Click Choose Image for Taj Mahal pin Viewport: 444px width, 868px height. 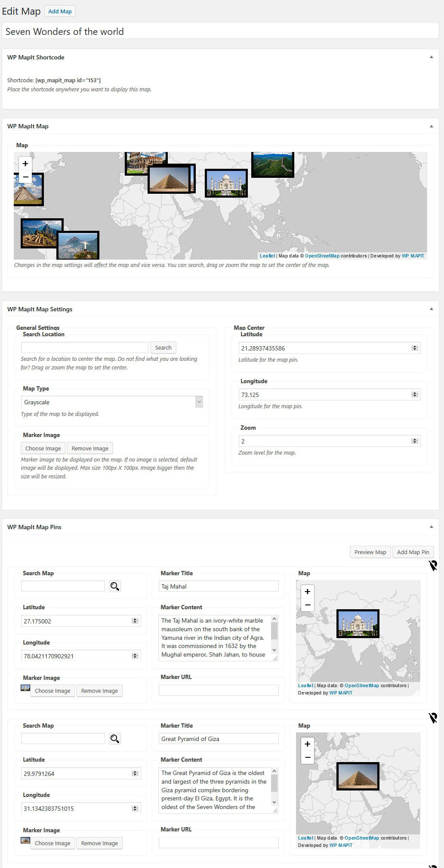tap(52, 691)
